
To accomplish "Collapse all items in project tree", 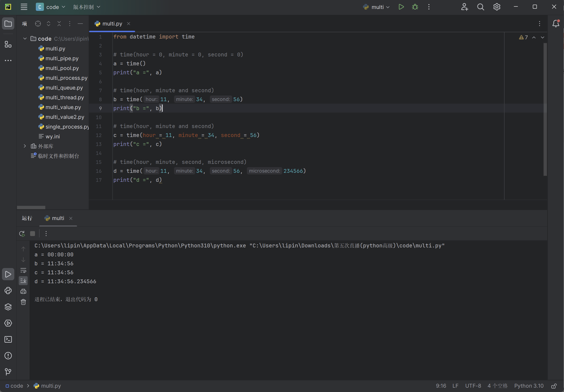I will [x=59, y=24].
